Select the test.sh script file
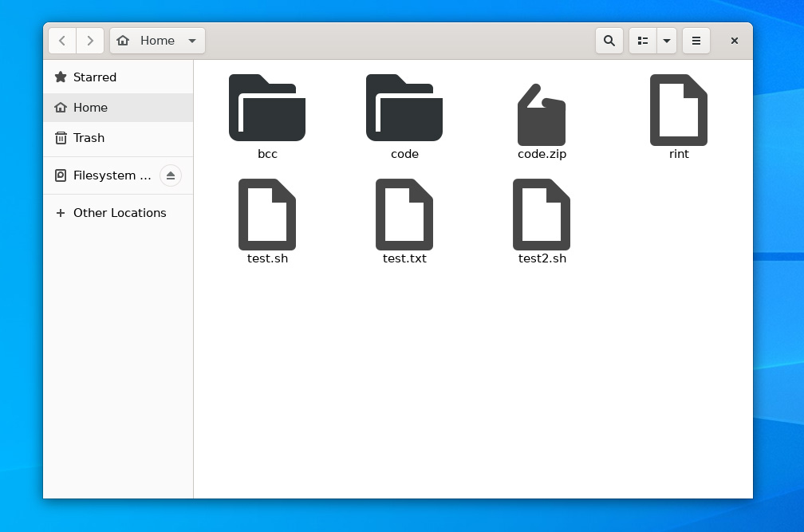Image resolution: width=804 pixels, height=532 pixels. click(267, 215)
